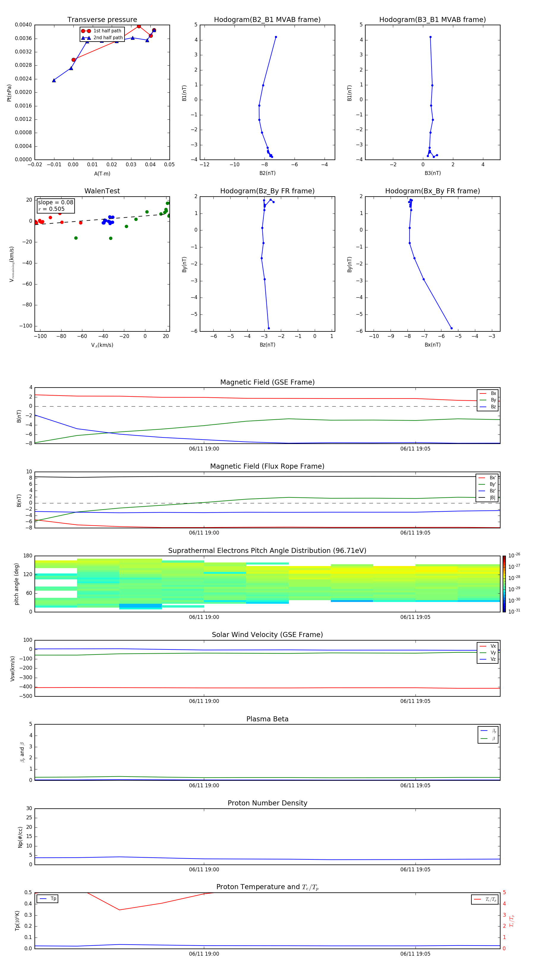Click the Vx legend entry in Solar Wind plot
Screen dimensions: 535x980
point(488,646)
